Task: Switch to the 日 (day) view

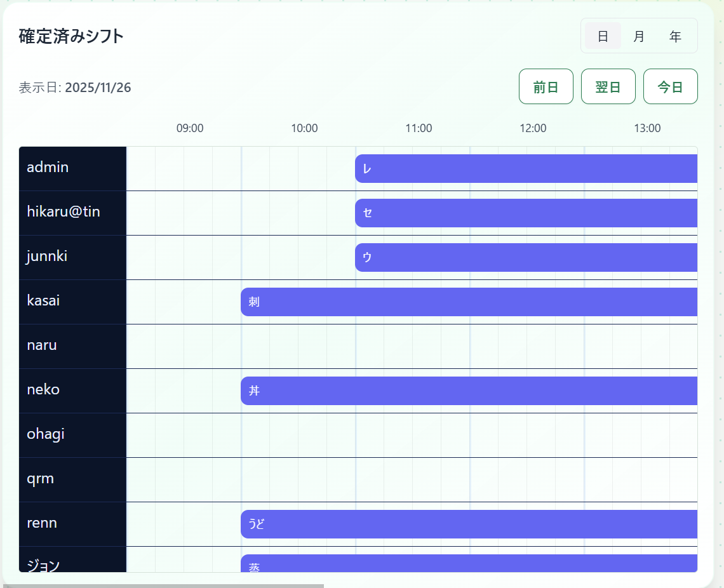Action: click(x=603, y=36)
